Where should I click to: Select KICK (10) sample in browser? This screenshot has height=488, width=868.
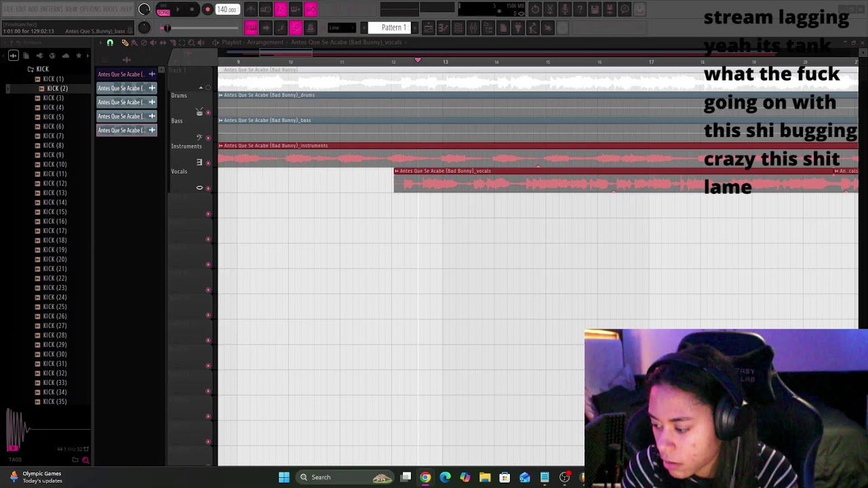54,165
